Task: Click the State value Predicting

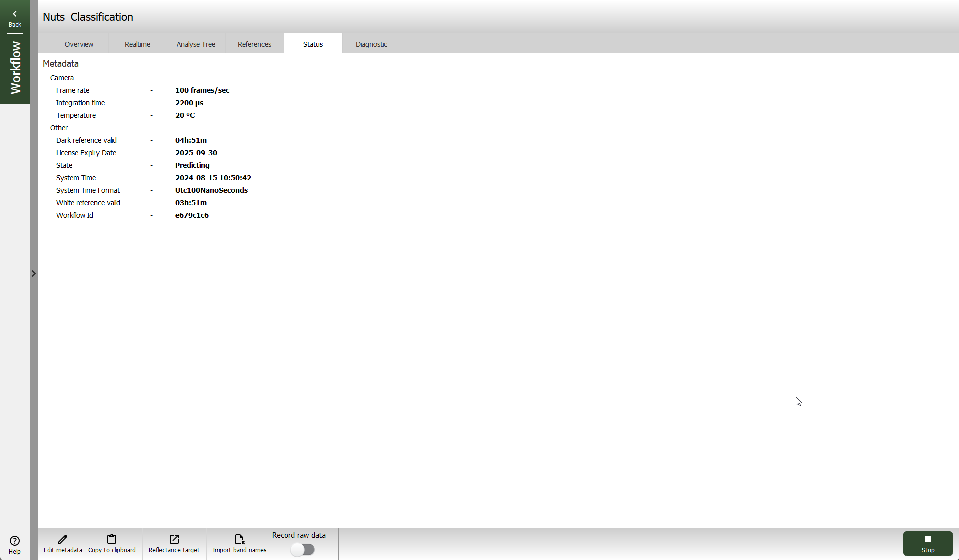Action: 192,165
